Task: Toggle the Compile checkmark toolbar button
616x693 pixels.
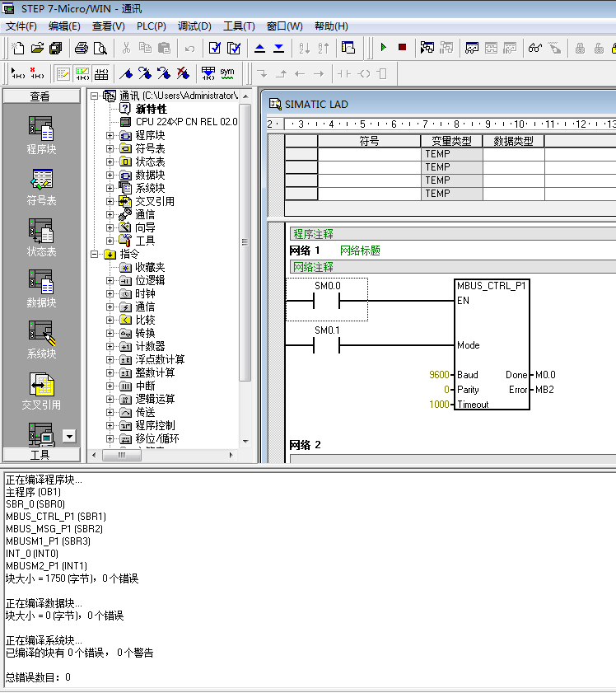Action: pos(214,48)
